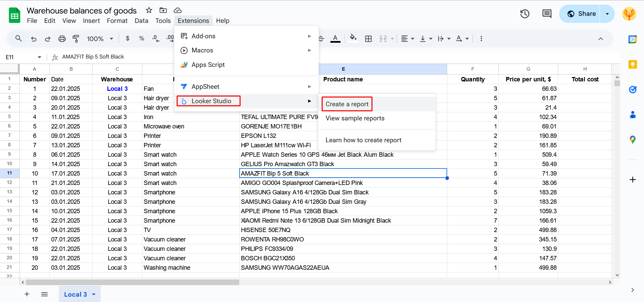Image resolution: width=644 pixels, height=302 pixels.
Task: Redo the last action
Action: (x=48, y=39)
